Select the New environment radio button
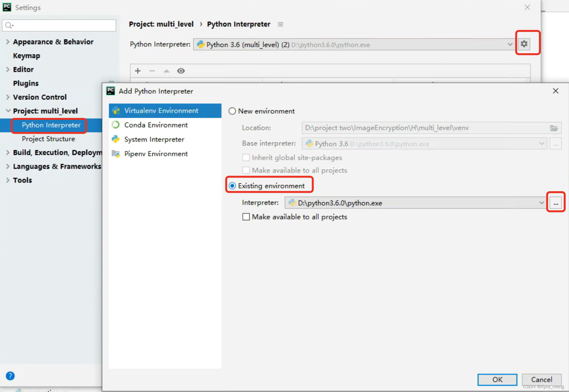This screenshot has height=392, width=569. click(232, 111)
